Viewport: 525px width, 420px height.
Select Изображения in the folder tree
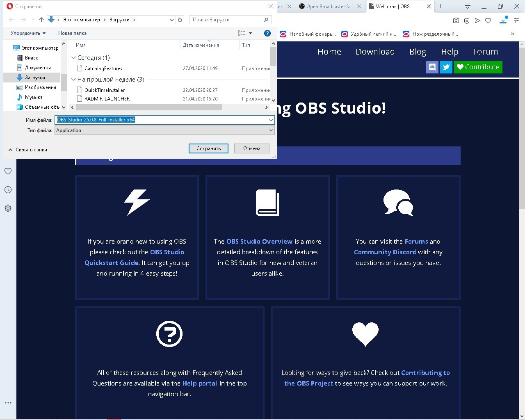click(x=40, y=87)
